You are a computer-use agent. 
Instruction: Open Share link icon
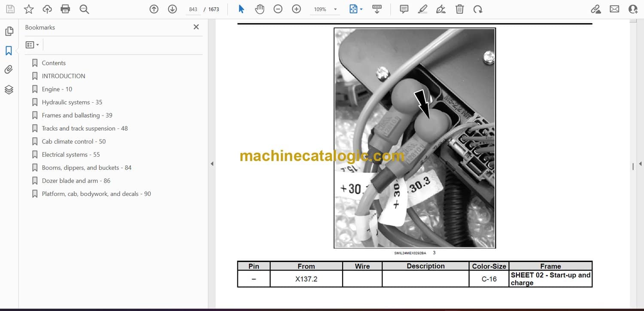coord(595,9)
